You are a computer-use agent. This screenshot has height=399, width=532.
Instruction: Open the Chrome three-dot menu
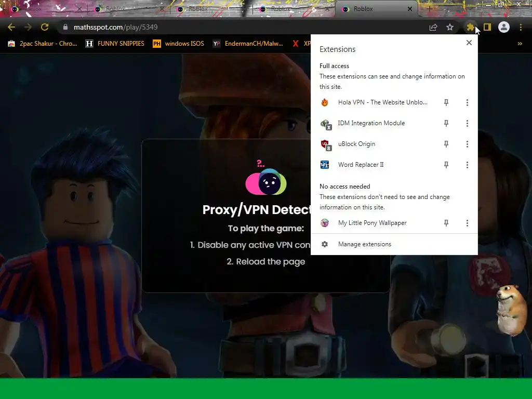click(x=521, y=27)
